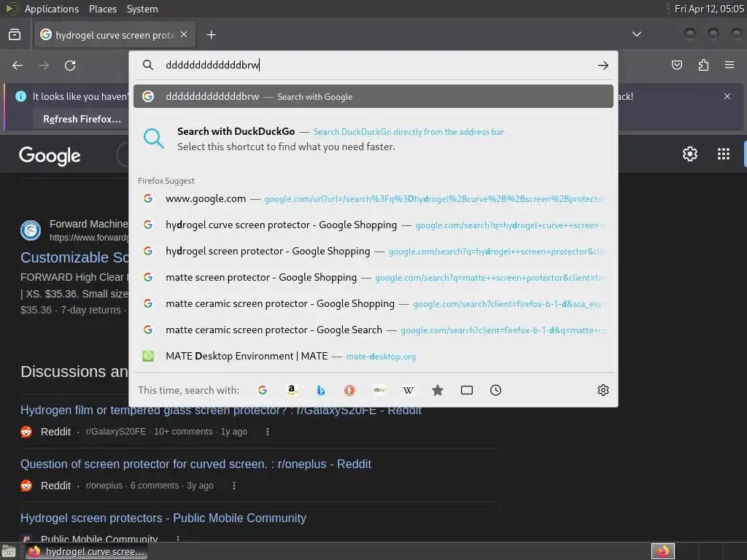This screenshot has height=560, width=747.
Task: Open more options for r/oneplus Reddit result
Action: (233, 486)
